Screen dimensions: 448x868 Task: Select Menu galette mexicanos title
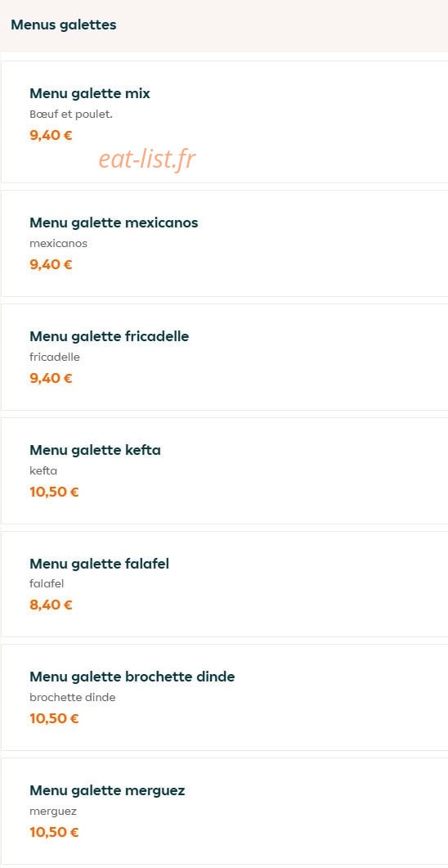point(114,223)
